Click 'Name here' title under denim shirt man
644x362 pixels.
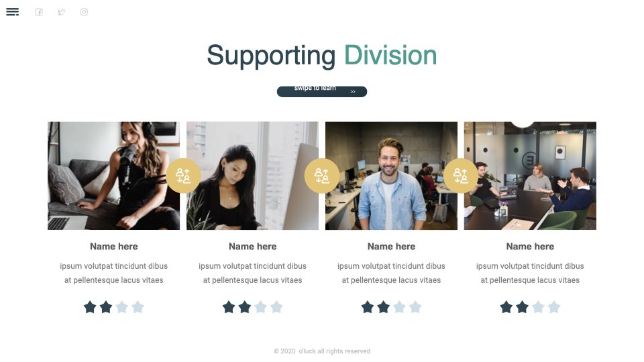(391, 246)
